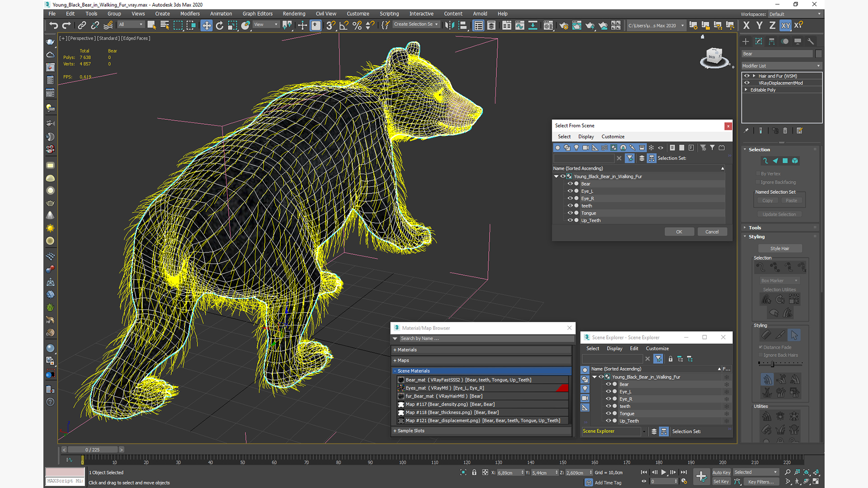Hide Tongue in Select From Scene list
This screenshot has width=868, height=488.
(x=570, y=213)
